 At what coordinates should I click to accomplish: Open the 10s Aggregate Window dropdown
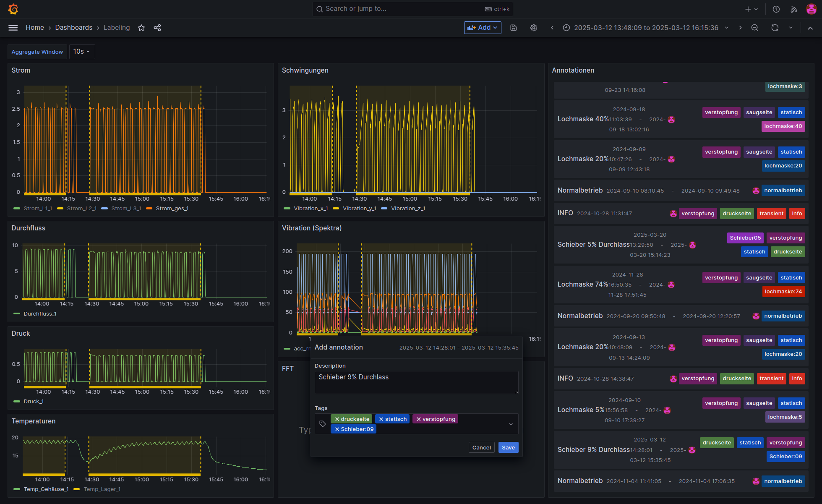click(x=82, y=52)
